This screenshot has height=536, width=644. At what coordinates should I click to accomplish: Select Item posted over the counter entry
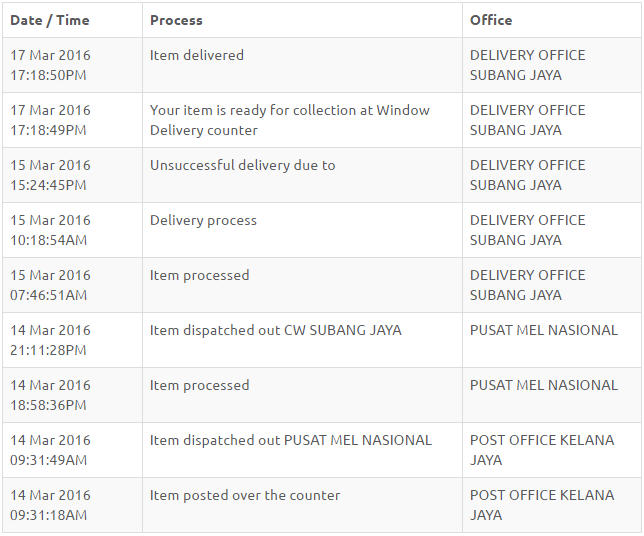point(245,495)
